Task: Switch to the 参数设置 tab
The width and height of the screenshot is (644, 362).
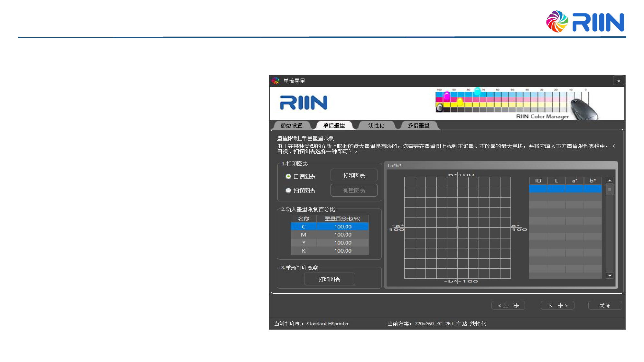Action: [292, 125]
